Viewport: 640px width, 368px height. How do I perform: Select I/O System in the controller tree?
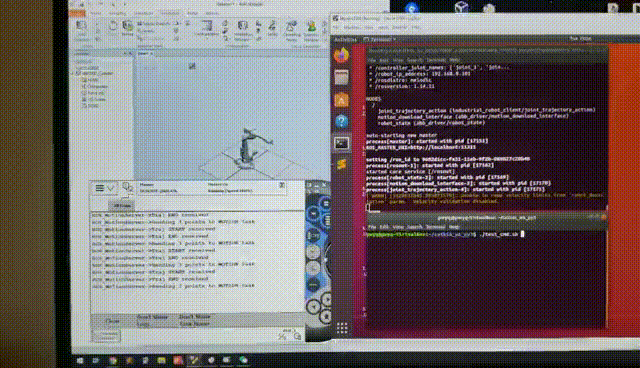coord(94,99)
